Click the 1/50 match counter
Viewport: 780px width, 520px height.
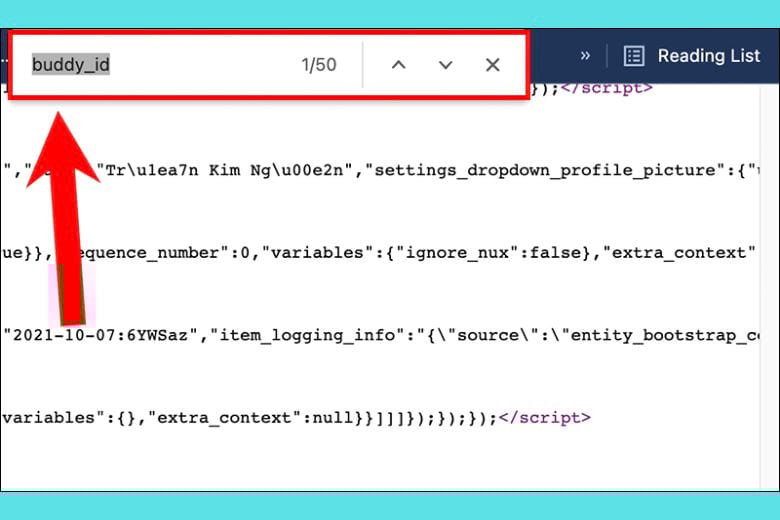point(319,65)
